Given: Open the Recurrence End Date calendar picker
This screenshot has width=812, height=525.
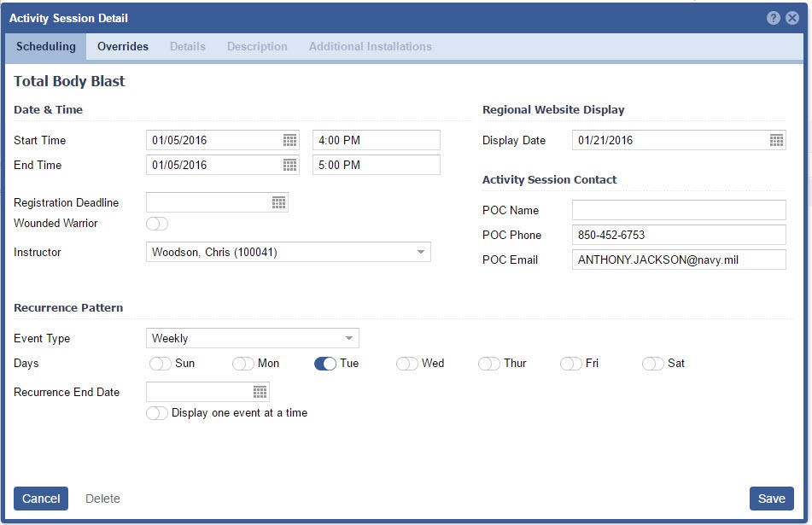Looking at the screenshot, I should click(x=260, y=392).
